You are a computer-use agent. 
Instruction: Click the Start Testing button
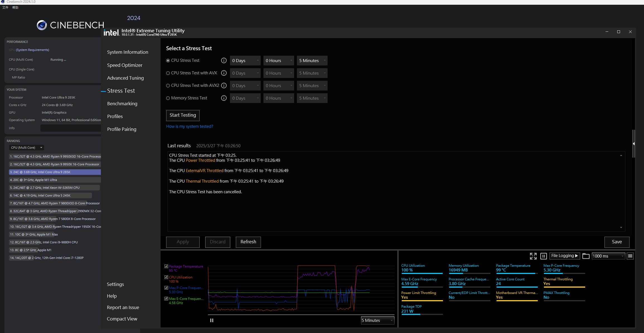183,115
